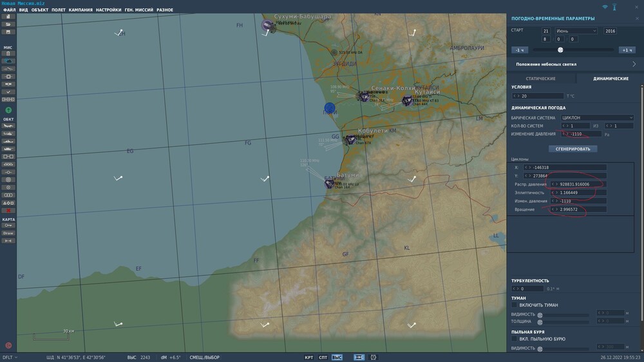Click the Senaki-Kolkhi airfield icon
The height and width of the screenshot is (362, 644).
click(363, 97)
